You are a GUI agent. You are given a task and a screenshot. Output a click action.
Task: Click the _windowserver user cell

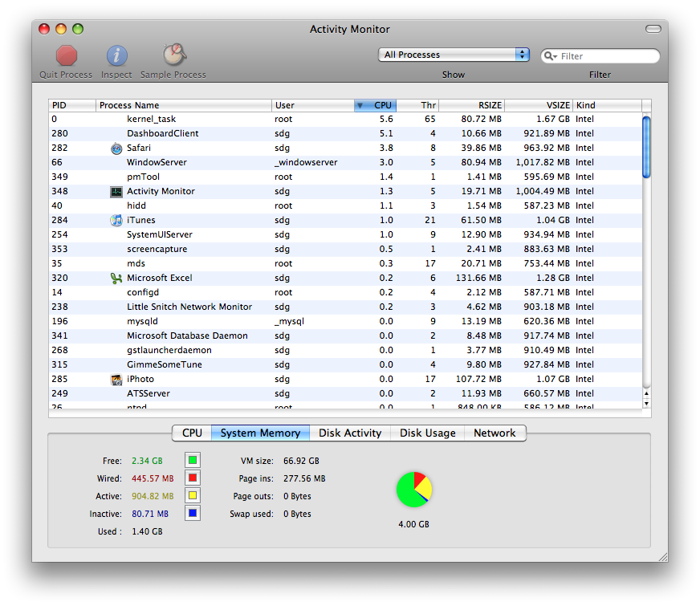click(x=307, y=162)
